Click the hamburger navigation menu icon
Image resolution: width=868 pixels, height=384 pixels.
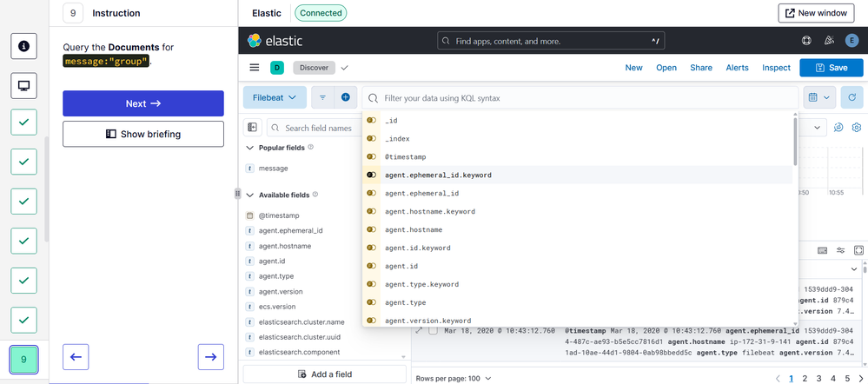(x=255, y=68)
